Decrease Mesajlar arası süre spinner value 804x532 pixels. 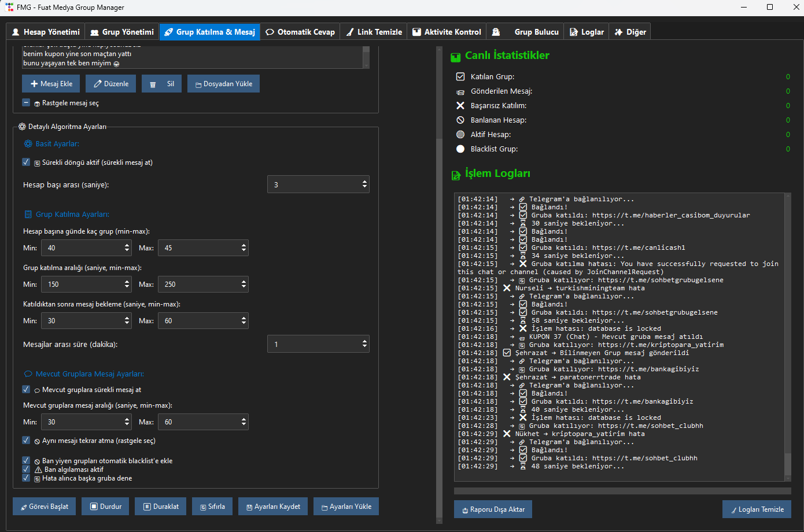364,347
